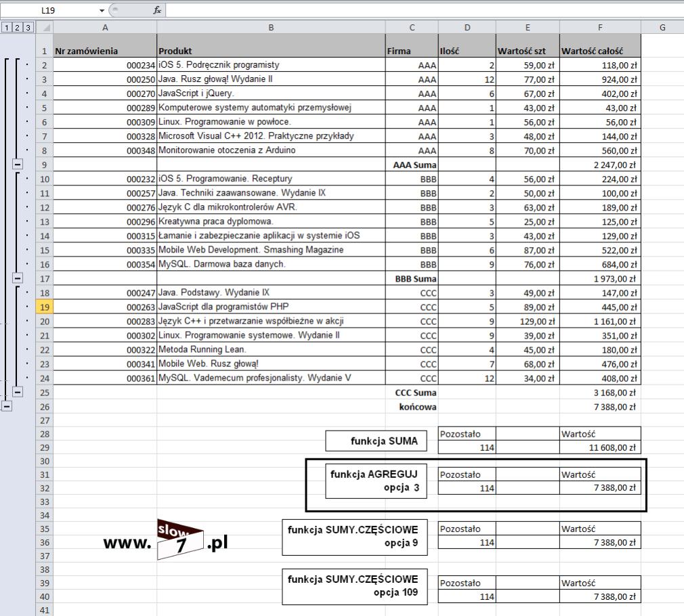
Task: Select column E header
Action: tap(528, 28)
